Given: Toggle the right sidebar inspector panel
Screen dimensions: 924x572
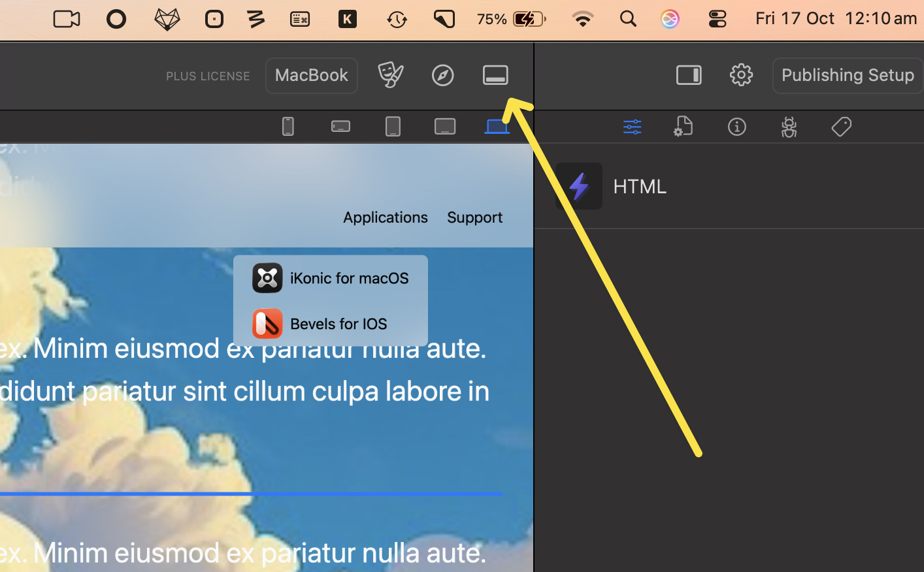Looking at the screenshot, I should pyautogui.click(x=689, y=75).
